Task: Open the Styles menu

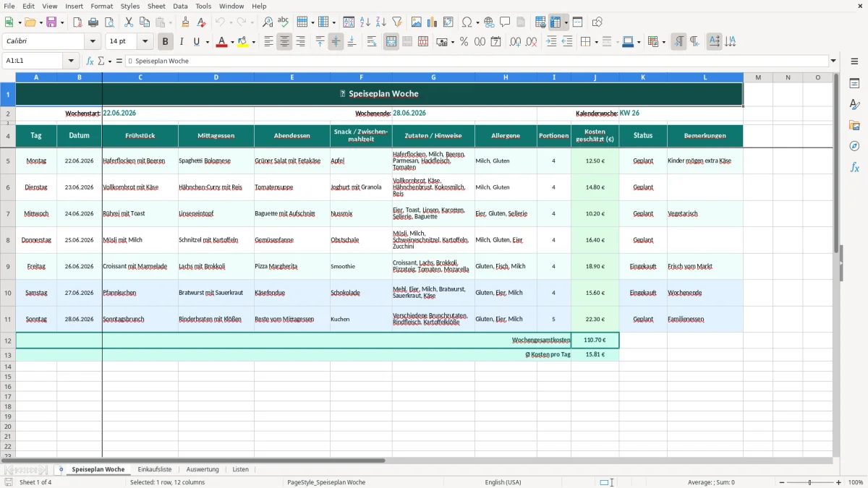Action: [x=130, y=6]
